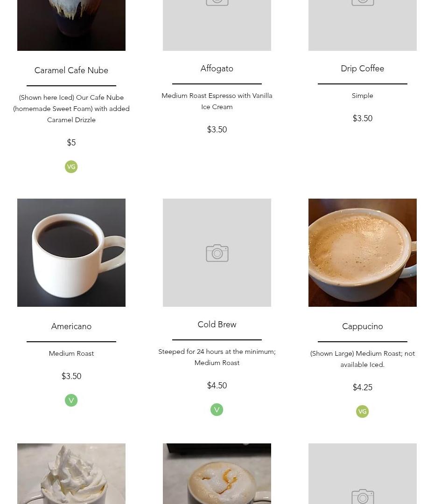Click the camera placeholder icon above Cold Brew
The height and width of the screenshot is (504, 434).
point(217,253)
